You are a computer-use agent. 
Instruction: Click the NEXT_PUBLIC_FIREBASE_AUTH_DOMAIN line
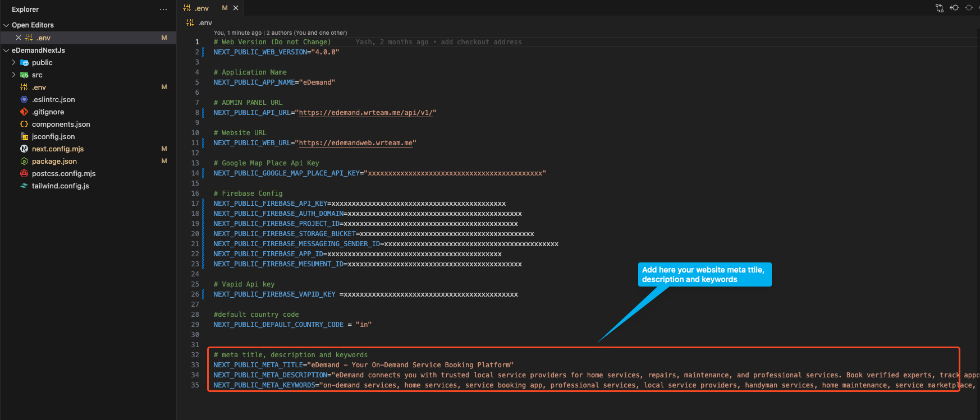pos(368,214)
